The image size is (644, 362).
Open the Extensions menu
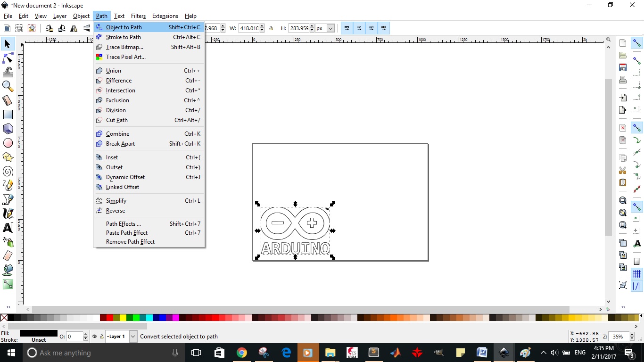click(x=165, y=16)
